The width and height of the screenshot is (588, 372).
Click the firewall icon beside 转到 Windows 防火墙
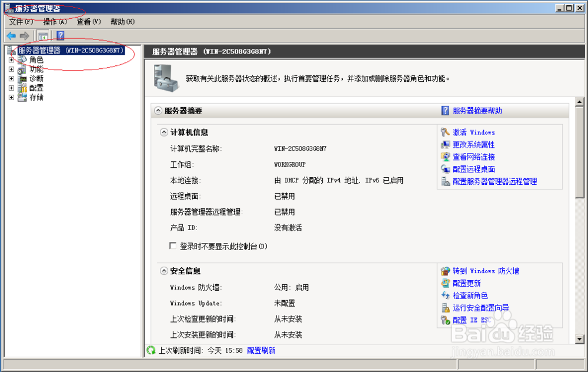pyautogui.click(x=445, y=271)
